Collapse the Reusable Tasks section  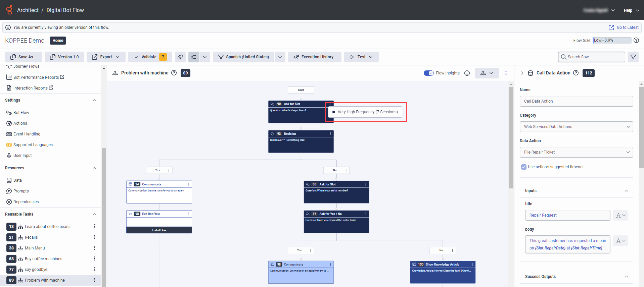coord(94,214)
